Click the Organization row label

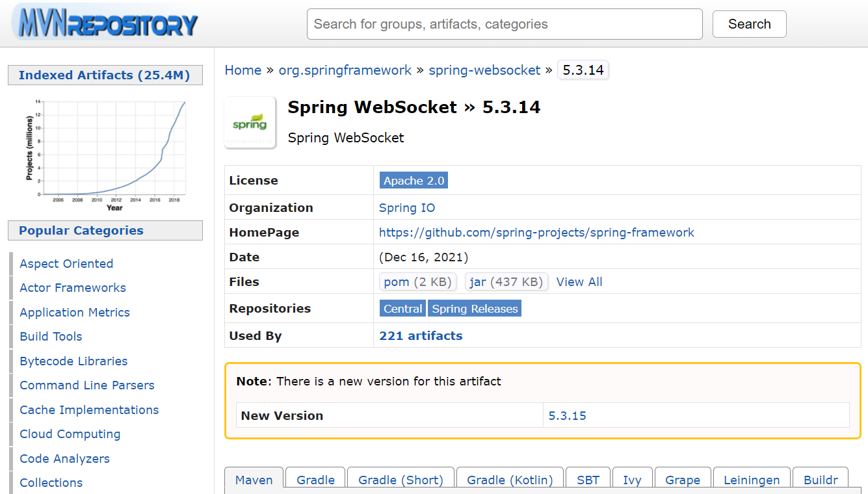[271, 208]
